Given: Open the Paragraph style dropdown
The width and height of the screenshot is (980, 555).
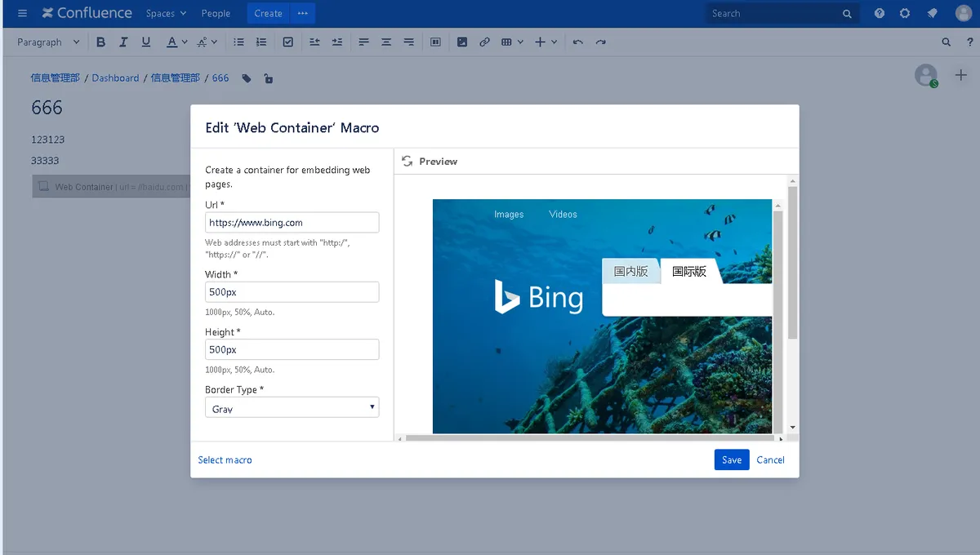Looking at the screenshot, I should 48,42.
